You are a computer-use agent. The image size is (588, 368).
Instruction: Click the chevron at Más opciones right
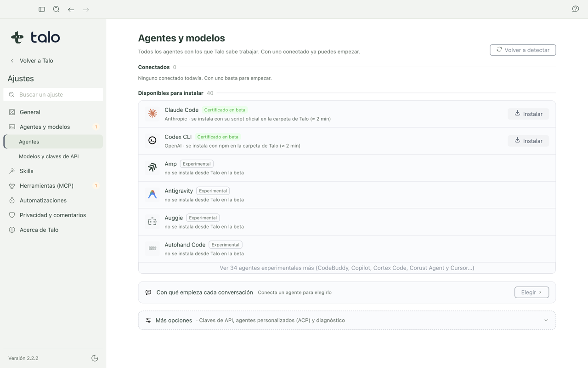coord(546,320)
